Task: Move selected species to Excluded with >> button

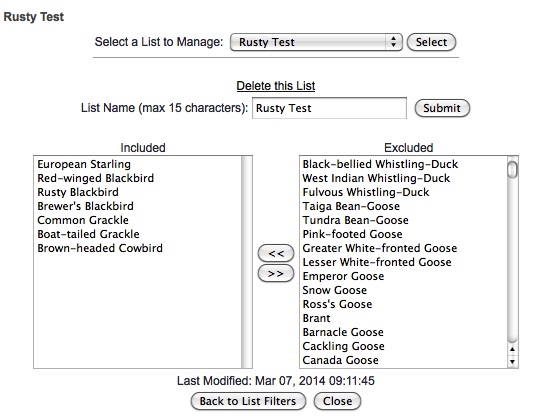Action: point(276,274)
